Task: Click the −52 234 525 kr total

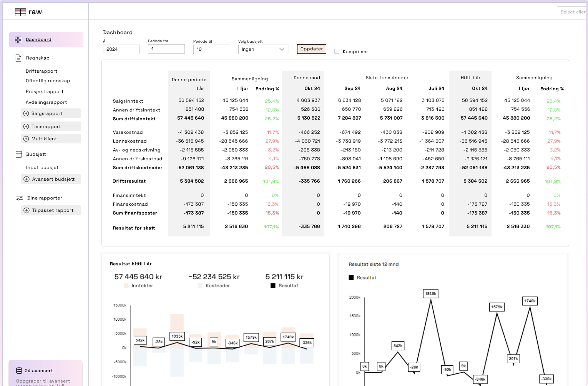Action: (214, 277)
